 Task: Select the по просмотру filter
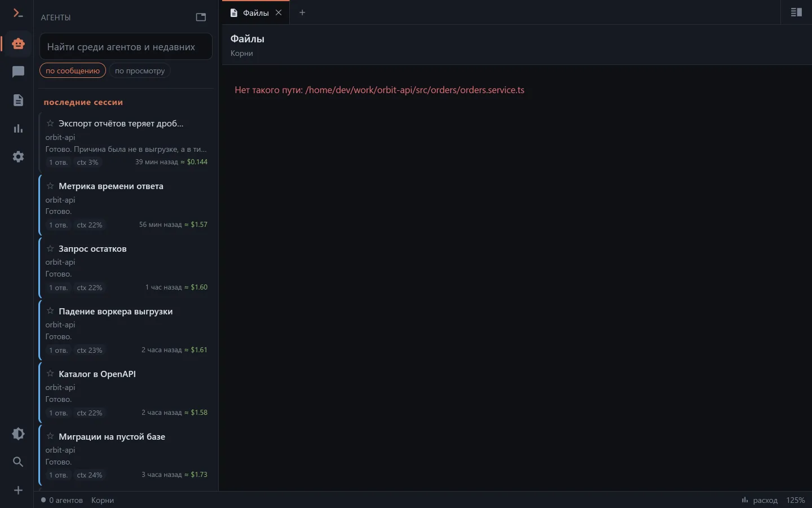(x=140, y=71)
